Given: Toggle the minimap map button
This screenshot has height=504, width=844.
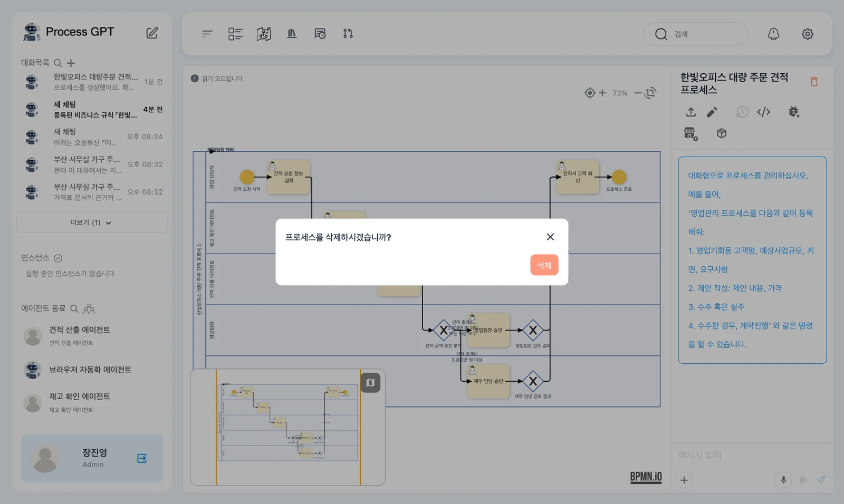Looking at the screenshot, I should click(370, 383).
